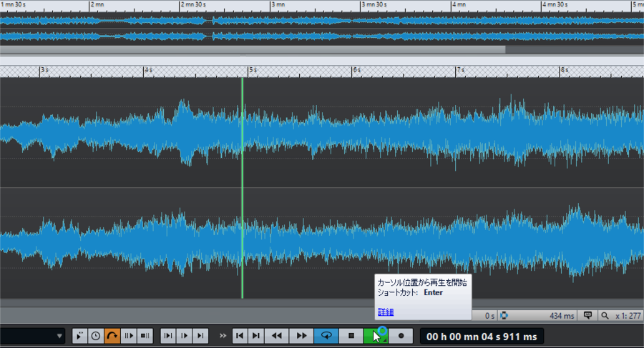Click the 5 s mark on main time ruler
This screenshot has height=348, width=644.
click(253, 70)
